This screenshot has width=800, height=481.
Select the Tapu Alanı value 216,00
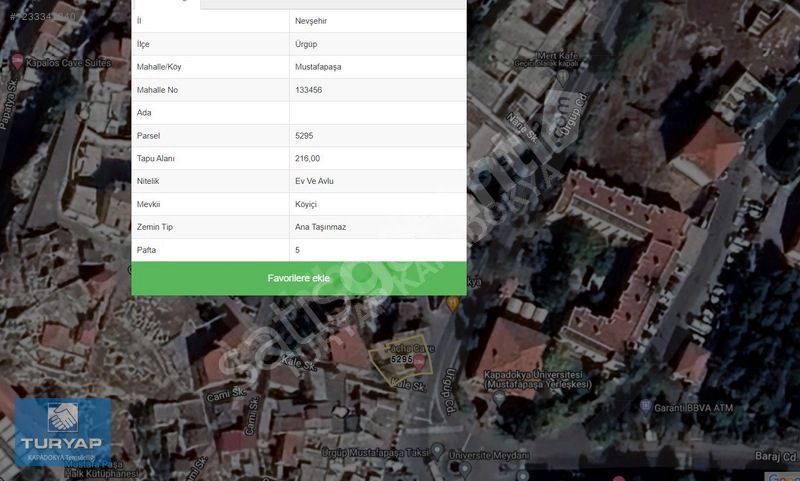(x=308, y=159)
